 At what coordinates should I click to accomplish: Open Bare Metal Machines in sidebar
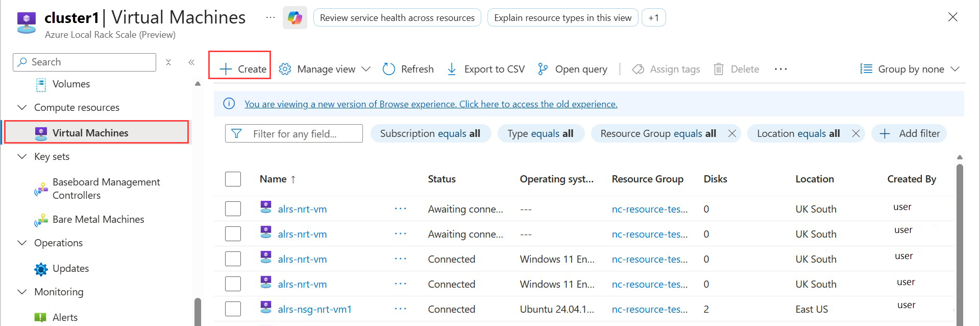98,219
